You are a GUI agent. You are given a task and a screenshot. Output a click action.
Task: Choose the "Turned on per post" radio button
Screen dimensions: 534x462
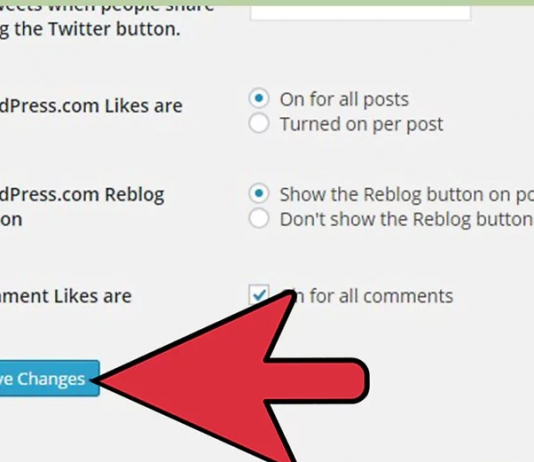click(259, 123)
